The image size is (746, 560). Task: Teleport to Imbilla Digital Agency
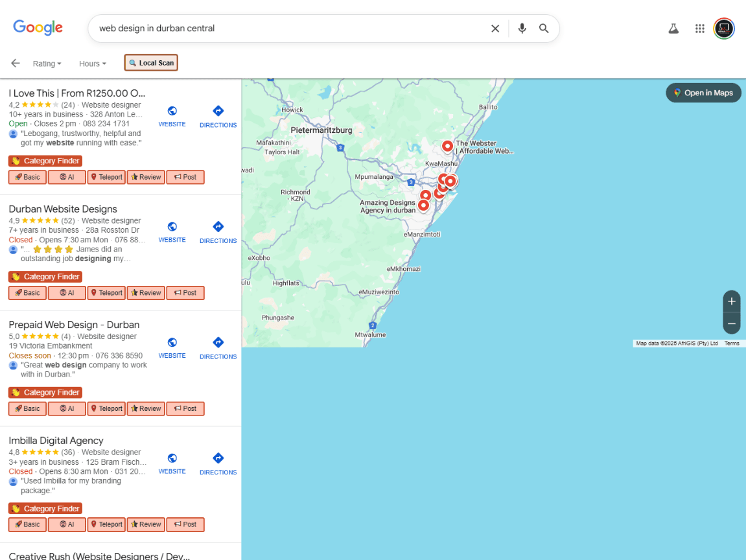coord(106,524)
